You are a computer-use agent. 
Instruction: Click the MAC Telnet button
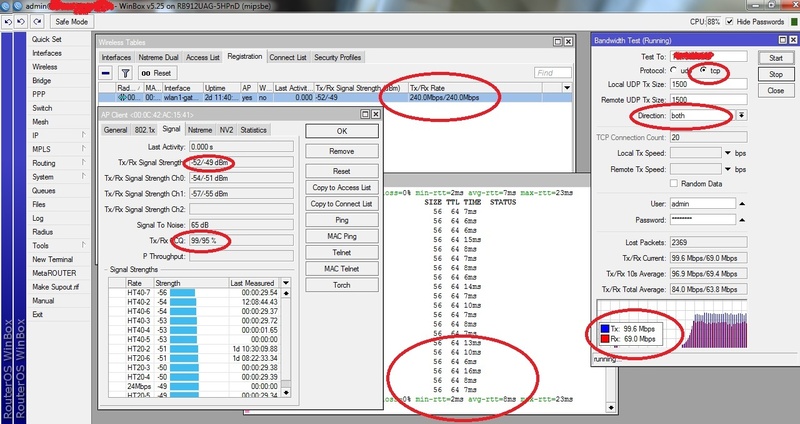342,268
